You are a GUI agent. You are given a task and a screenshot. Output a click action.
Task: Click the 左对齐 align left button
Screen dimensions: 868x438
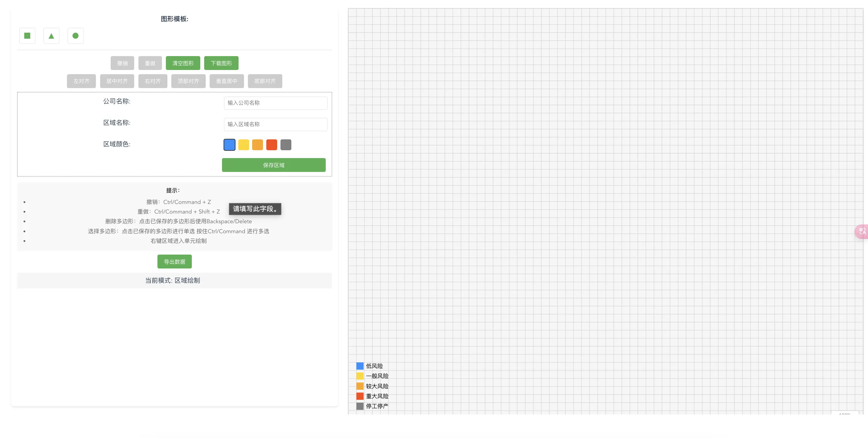(81, 81)
